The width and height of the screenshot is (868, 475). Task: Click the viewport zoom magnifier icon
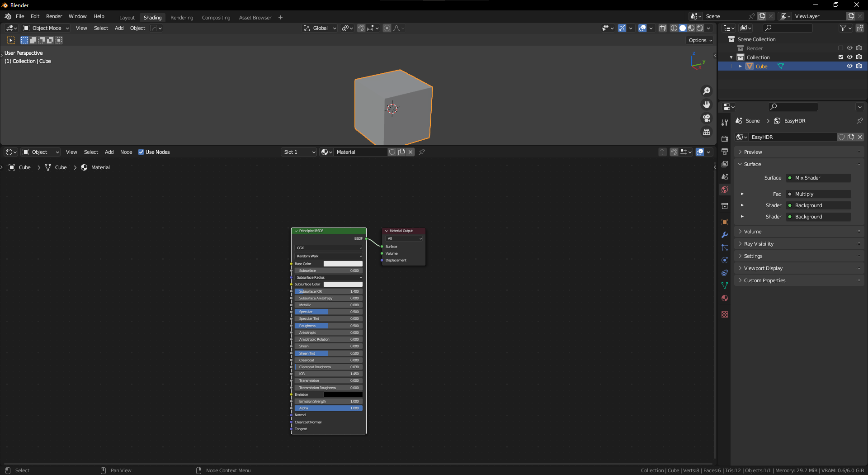[706, 91]
